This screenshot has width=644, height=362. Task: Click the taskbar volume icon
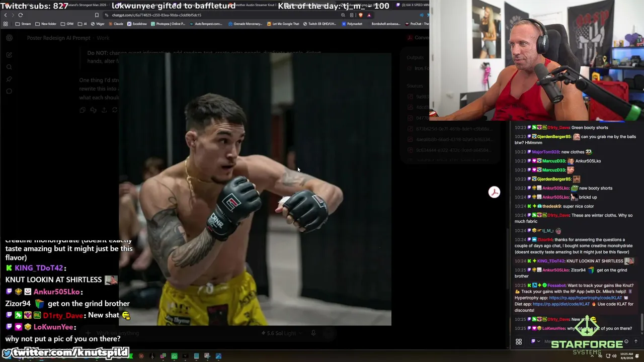(x=615, y=356)
